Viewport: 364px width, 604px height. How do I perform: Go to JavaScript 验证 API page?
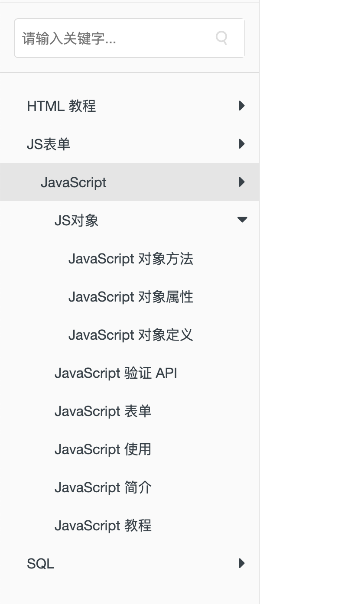(116, 373)
